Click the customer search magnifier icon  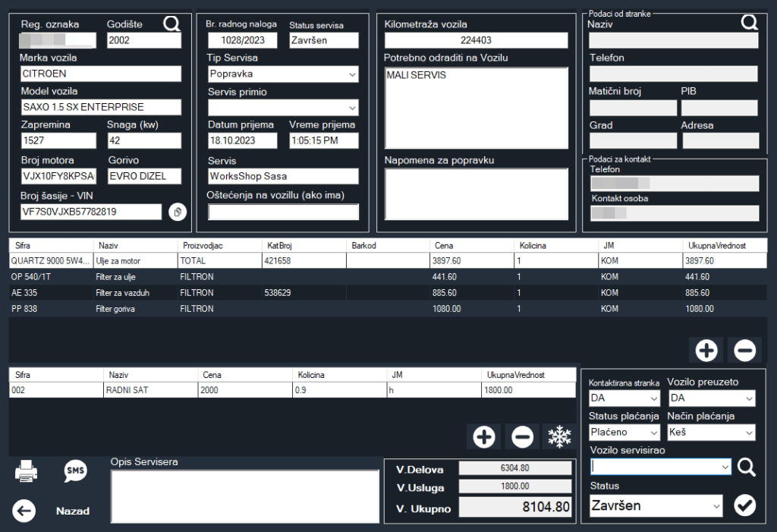[750, 23]
